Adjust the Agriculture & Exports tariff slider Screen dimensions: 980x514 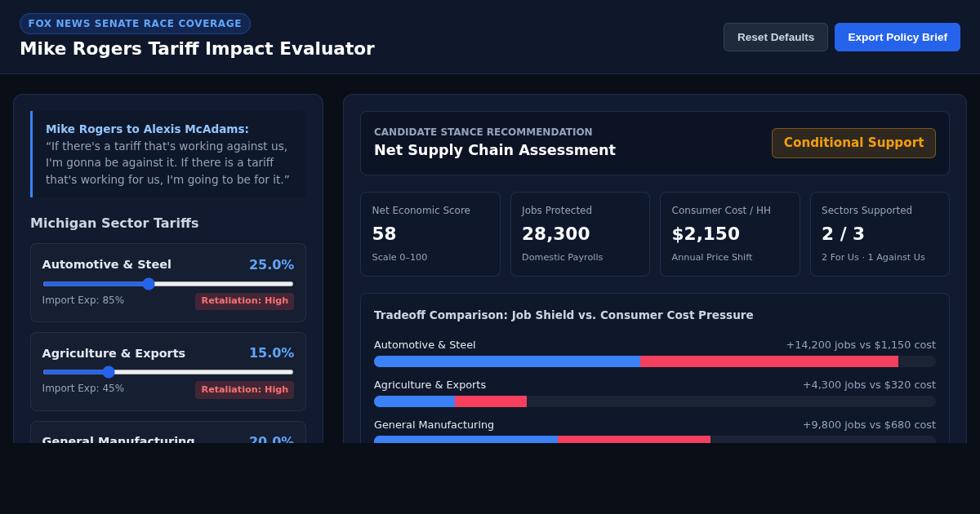(x=168, y=372)
